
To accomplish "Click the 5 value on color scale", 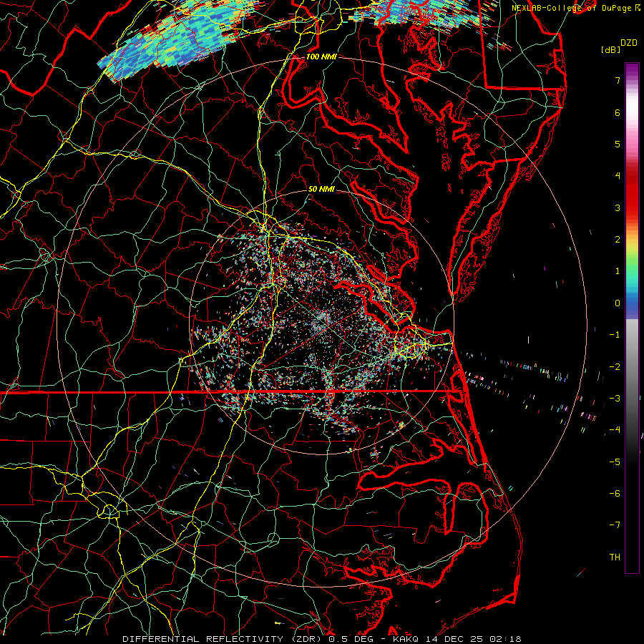I will coord(618,144).
